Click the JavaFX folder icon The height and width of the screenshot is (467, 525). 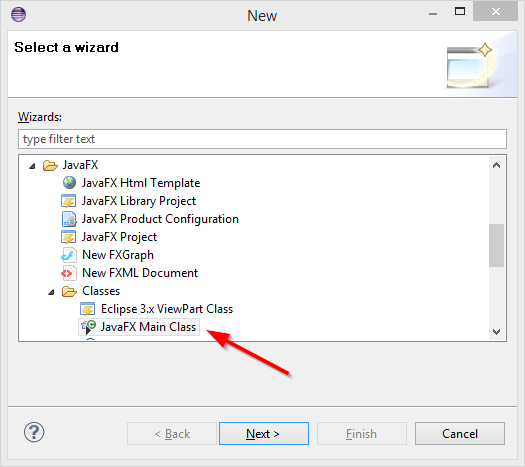50,165
